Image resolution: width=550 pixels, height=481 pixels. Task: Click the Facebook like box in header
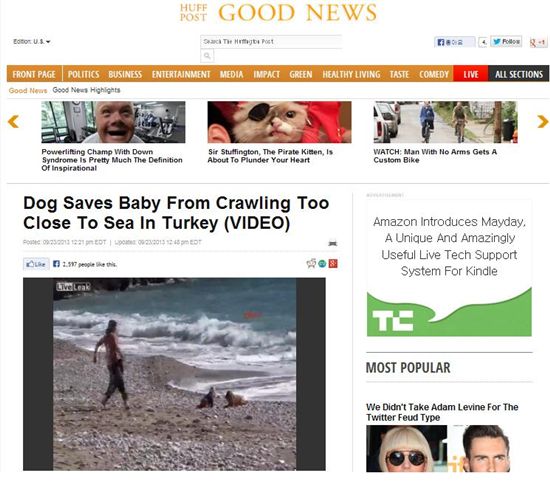(455, 42)
